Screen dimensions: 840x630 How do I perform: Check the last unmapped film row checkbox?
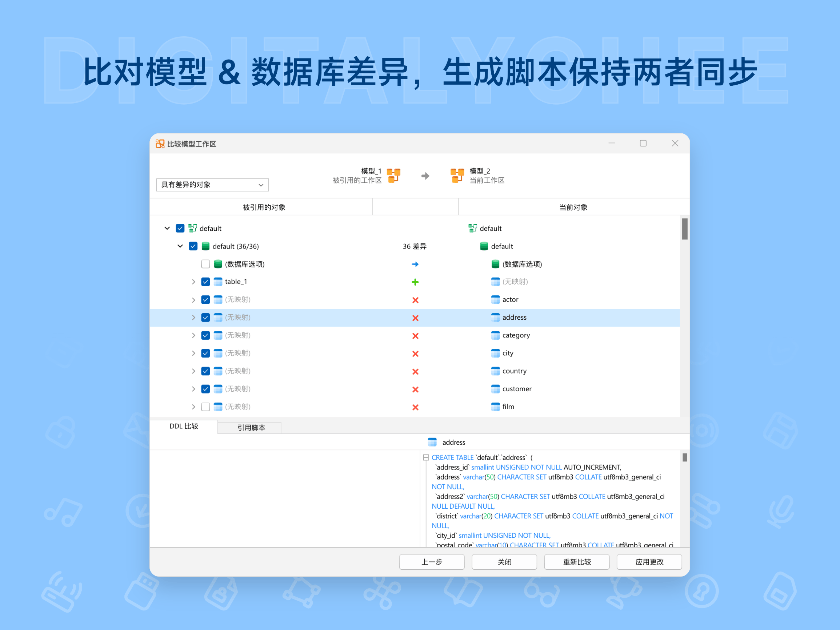[x=205, y=407]
